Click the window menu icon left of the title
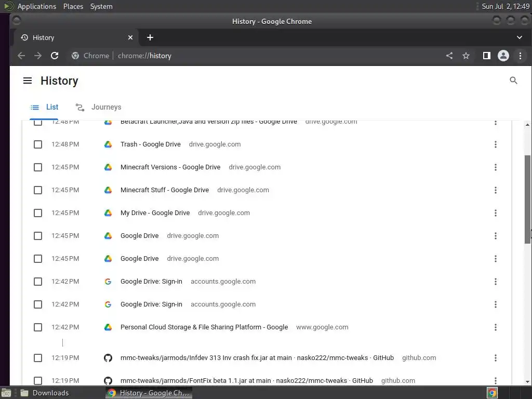532x399 pixels. tap(16, 21)
